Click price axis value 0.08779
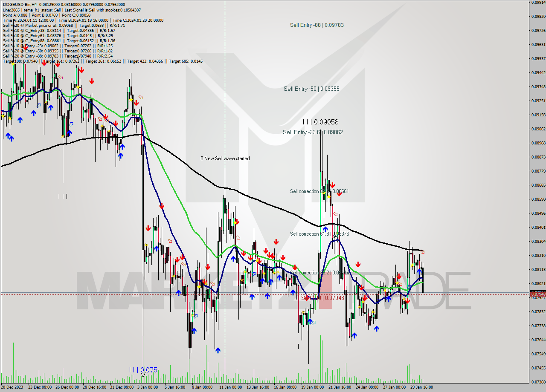Viewport: 546px width, 392px height. point(538,171)
